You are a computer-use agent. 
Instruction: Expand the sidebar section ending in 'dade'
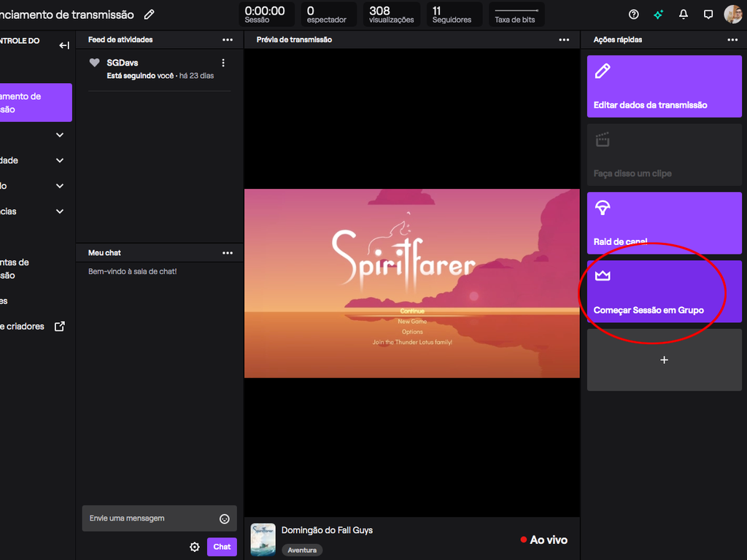tap(60, 160)
